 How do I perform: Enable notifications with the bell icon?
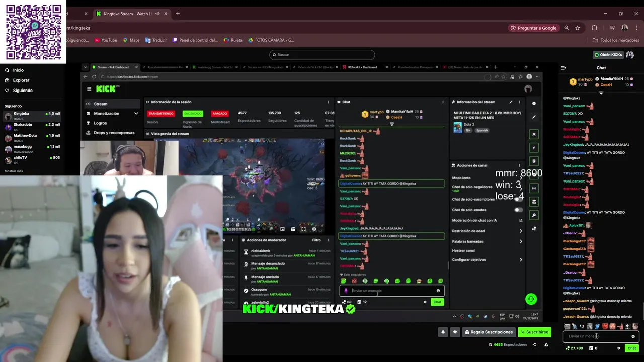[x=443, y=332]
